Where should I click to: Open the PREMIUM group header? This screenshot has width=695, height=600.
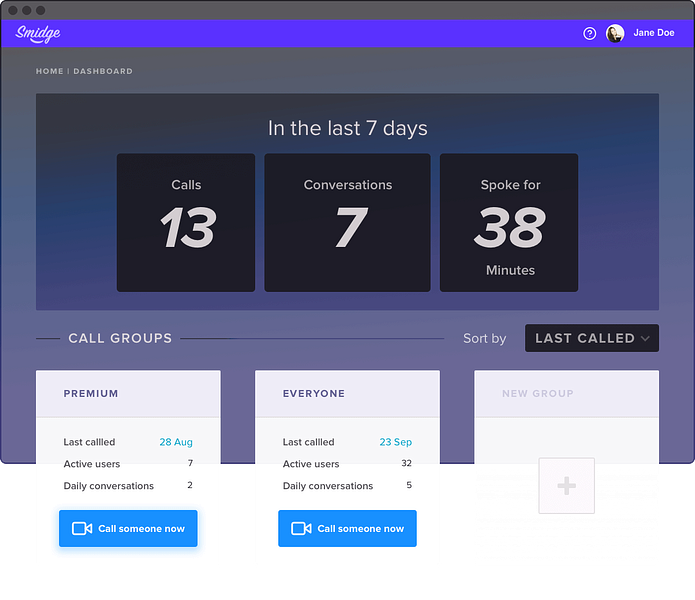pos(128,394)
